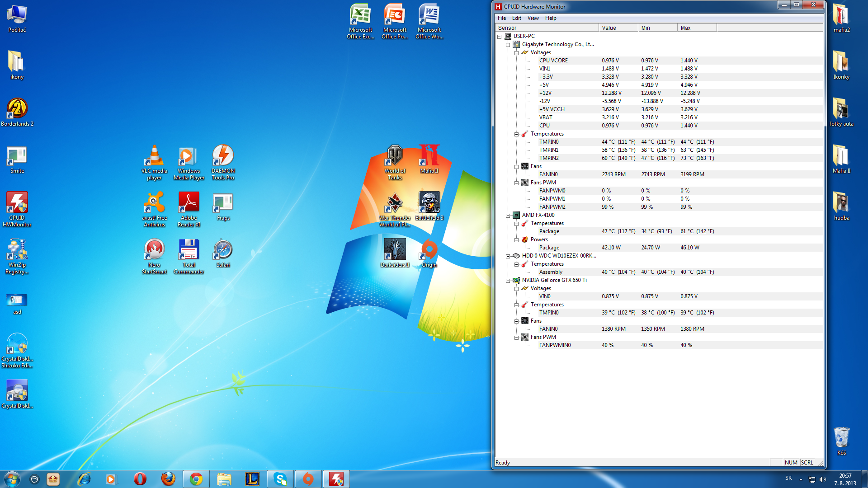
Task: Open the File menu in HWMonitor
Action: click(502, 18)
